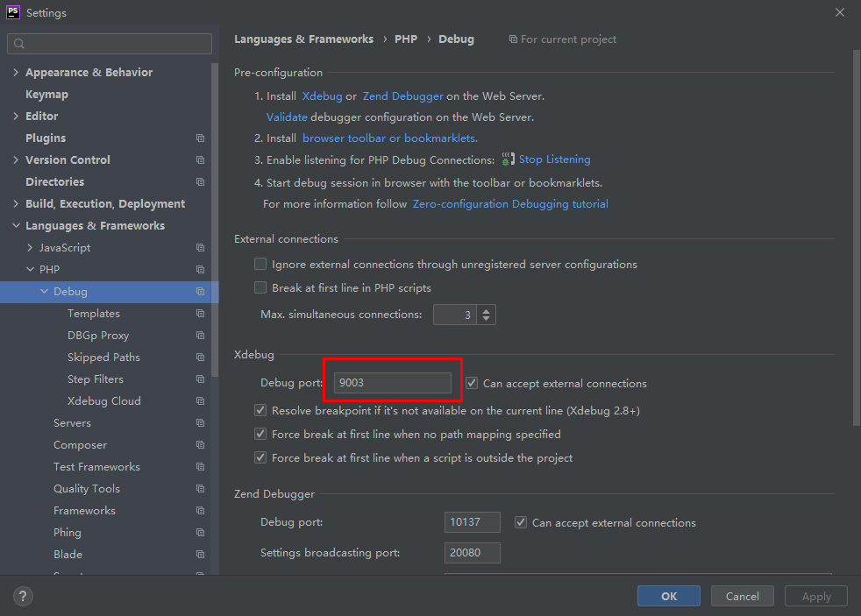Toggle Force break when script is outside project
The width and height of the screenshot is (861, 616).
click(x=260, y=457)
